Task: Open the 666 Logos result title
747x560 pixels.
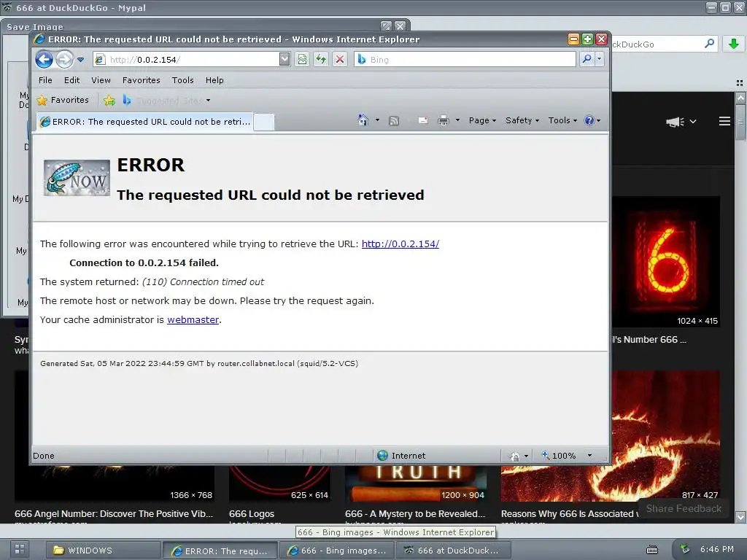Action: [252, 514]
